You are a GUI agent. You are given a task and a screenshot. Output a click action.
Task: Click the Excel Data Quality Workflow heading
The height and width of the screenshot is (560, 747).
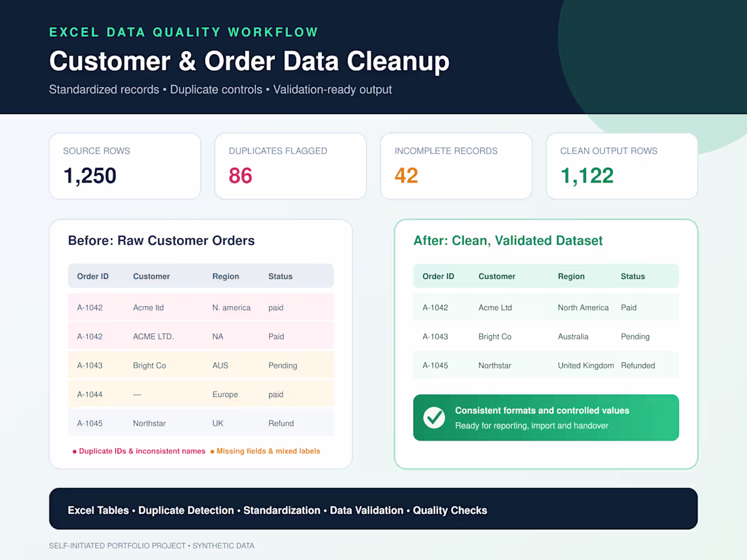[184, 32]
